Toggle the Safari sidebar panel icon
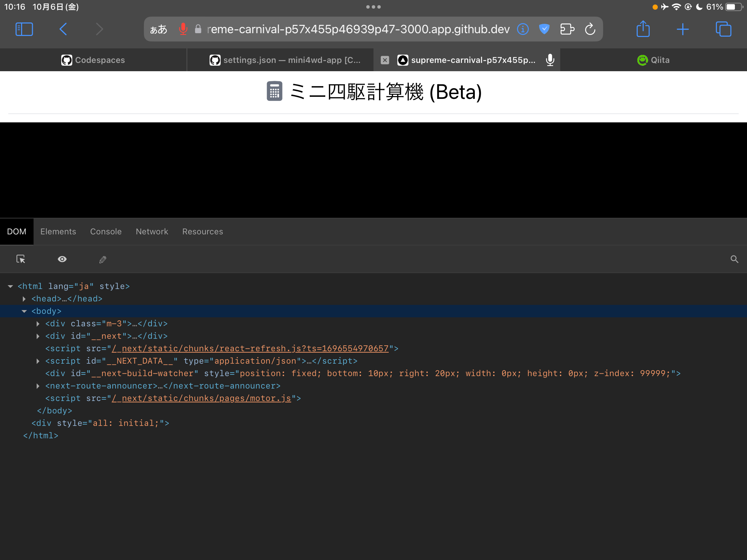The width and height of the screenshot is (747, 560). pos(24,29)
